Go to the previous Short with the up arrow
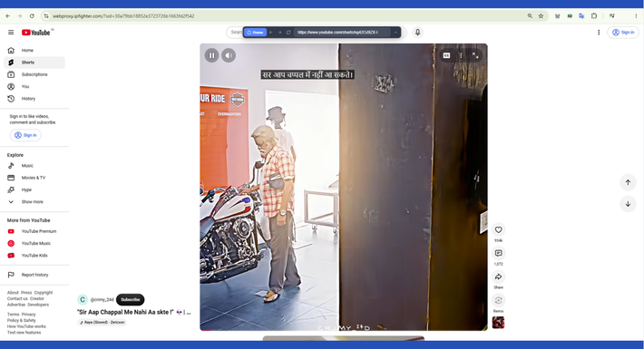 [x=628, y=182]
